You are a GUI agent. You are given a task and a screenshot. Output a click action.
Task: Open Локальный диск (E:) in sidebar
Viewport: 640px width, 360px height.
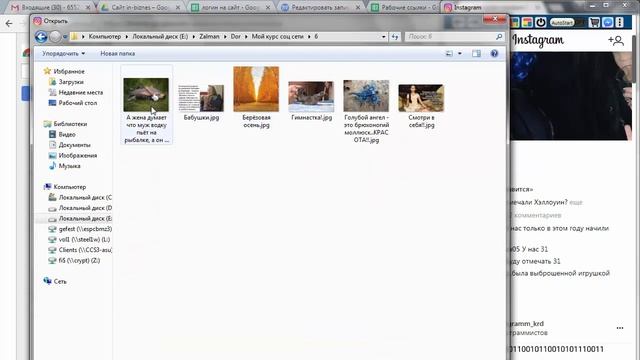[x=80, y=218]
